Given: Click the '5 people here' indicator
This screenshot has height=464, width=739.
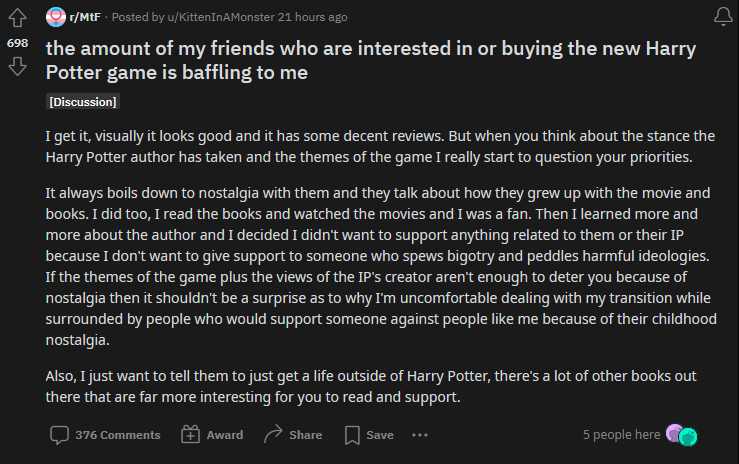Looking at the screenshot, I should pyautogui.click(x=622, y=434).
